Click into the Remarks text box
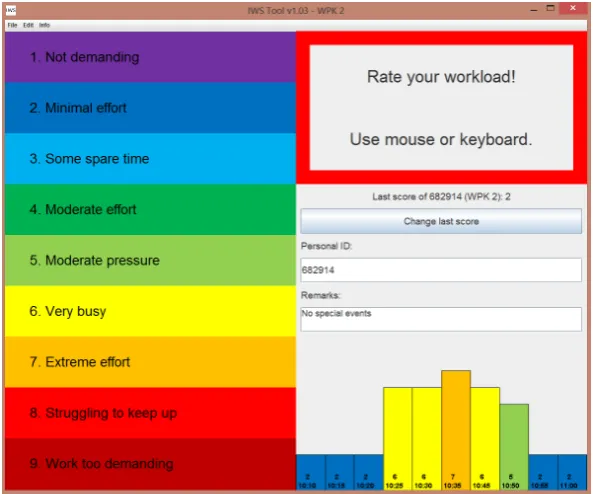This screenshot has width=593, height=494. pyautogui.click(x=441, y=319)
